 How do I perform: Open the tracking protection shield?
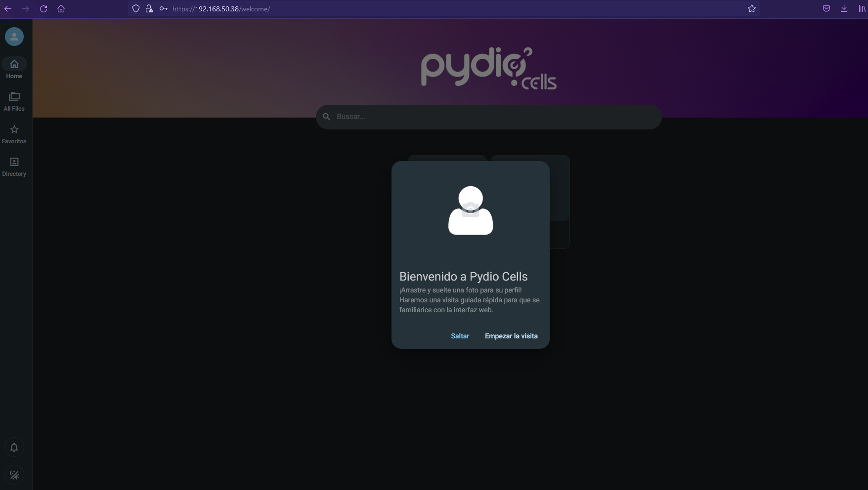click(136, 9)
